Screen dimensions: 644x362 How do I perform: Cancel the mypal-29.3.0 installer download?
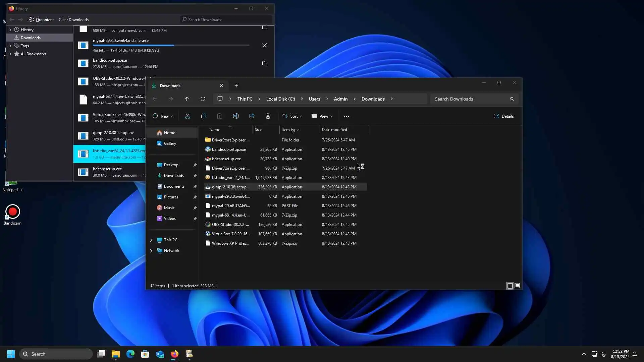265,45
